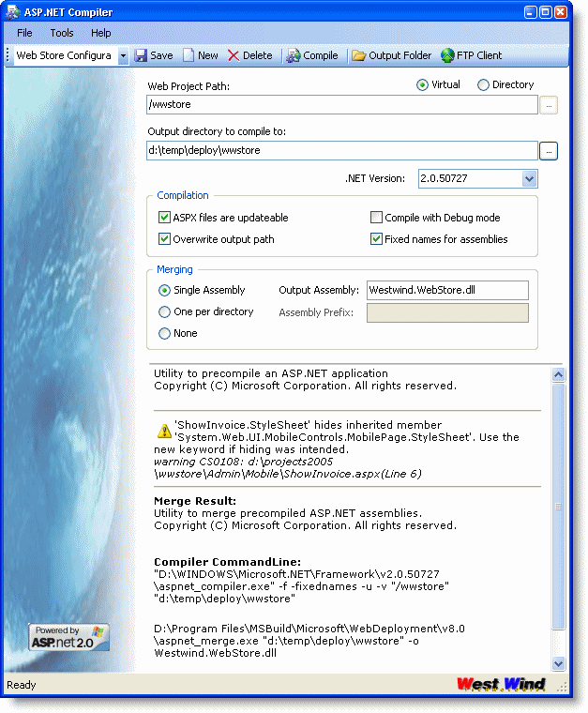Open the File menu
The width and height of the screenshot is (588, 713).
[24, 33]
